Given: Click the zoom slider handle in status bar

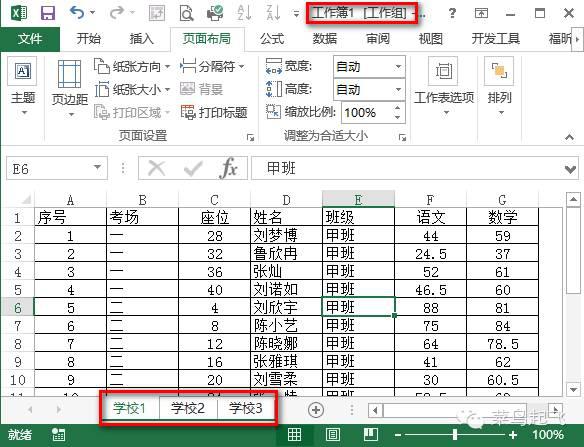Looking at the screenshot, I should (x=455, y=434).
